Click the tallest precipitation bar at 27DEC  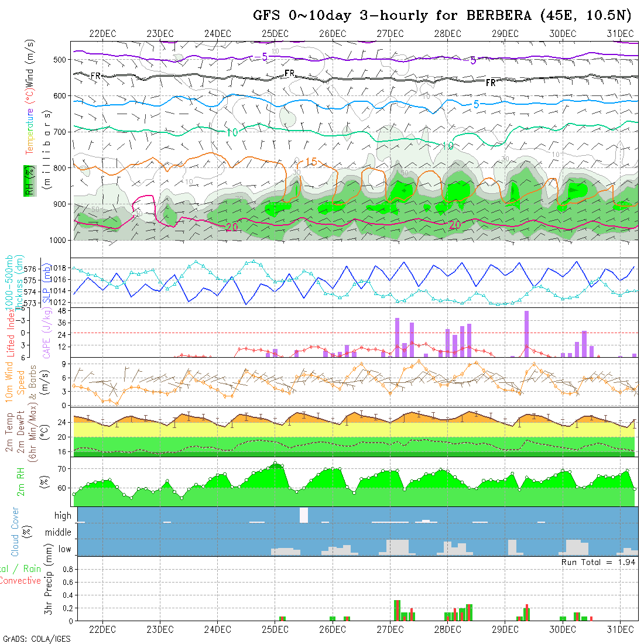coord(396,610)
